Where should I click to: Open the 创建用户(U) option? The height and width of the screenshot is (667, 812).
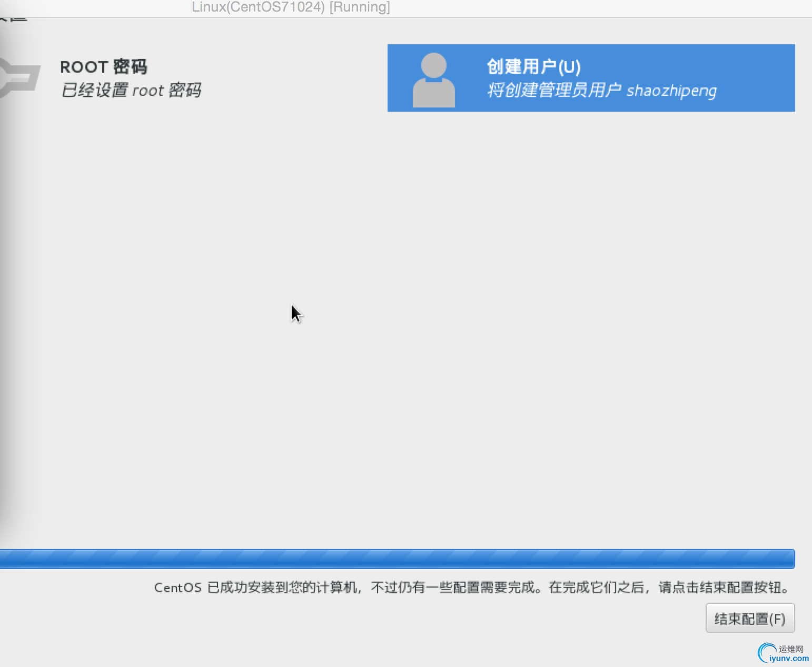(591, 78)
